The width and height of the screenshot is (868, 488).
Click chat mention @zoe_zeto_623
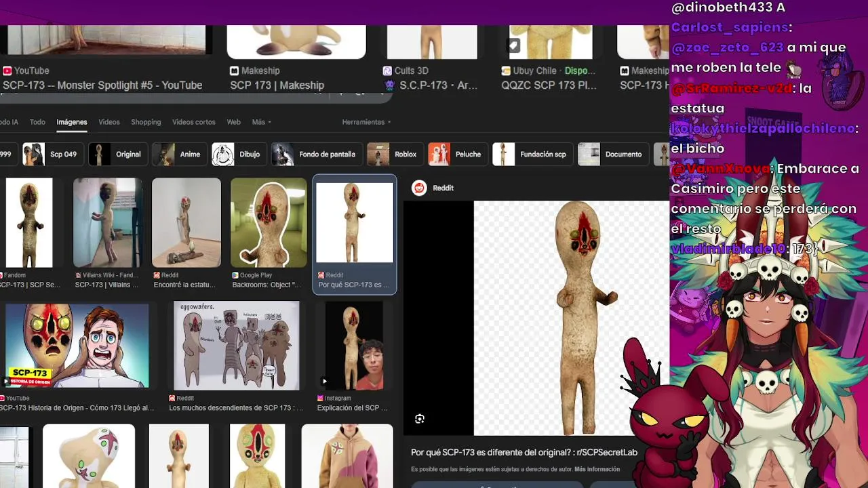(x=727, y=47)
